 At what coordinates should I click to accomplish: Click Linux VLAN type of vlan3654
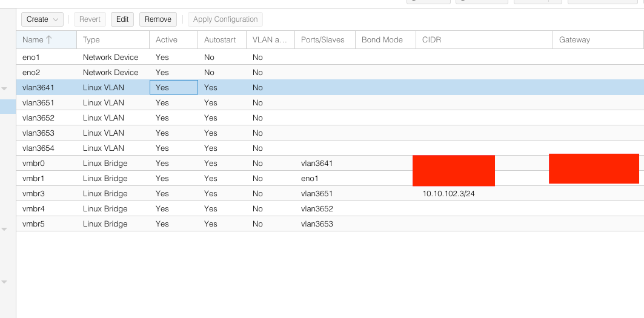click(x=104, y=148)
